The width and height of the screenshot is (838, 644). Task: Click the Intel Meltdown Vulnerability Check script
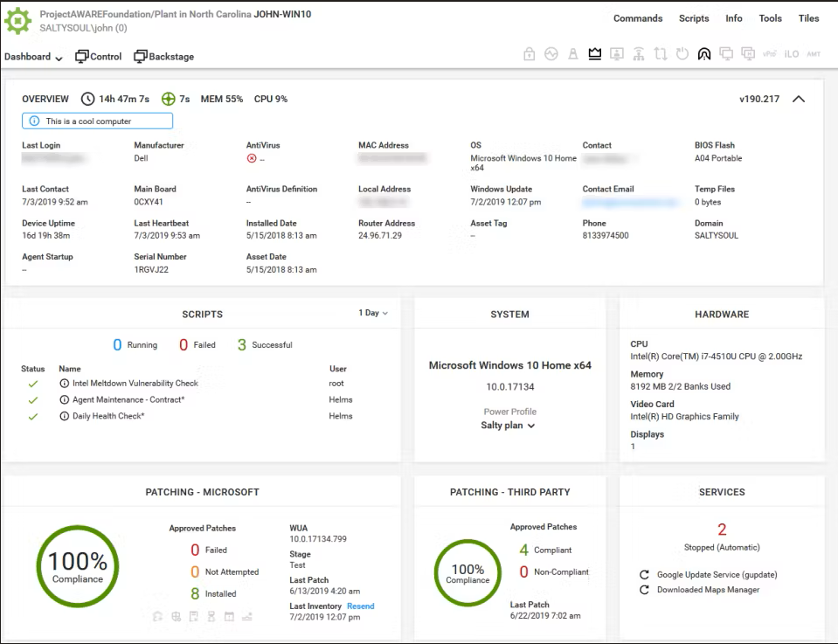[135, 384]
